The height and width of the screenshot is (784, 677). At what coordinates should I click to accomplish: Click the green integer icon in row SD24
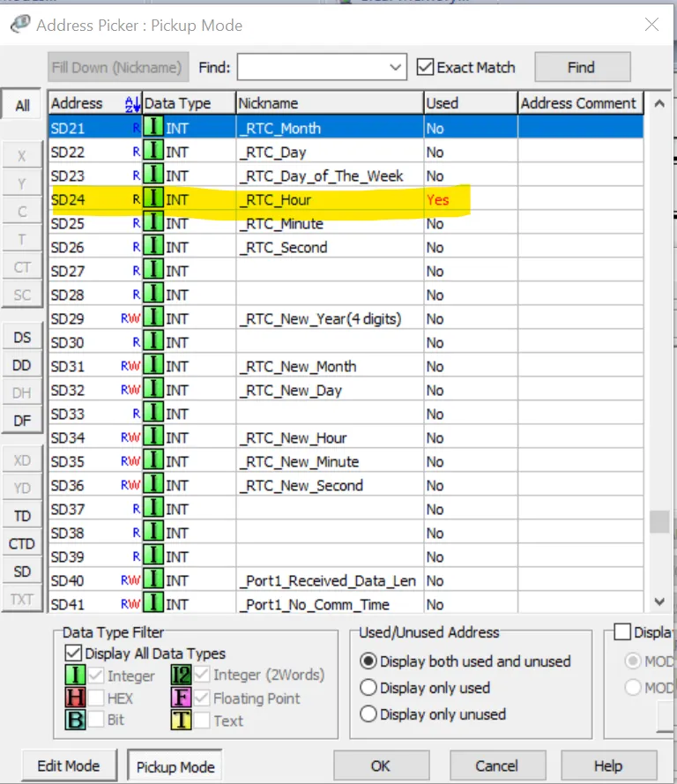[153, 199]
